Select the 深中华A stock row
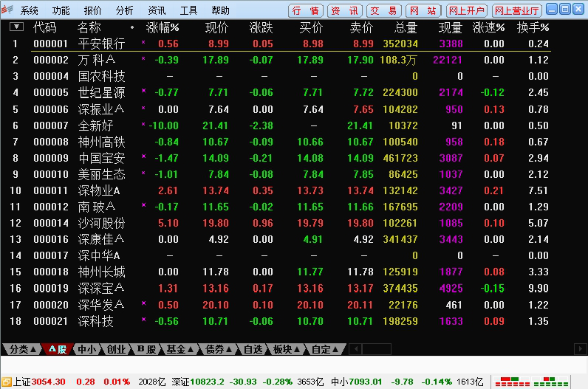588x389 pixels. point(280,255)
